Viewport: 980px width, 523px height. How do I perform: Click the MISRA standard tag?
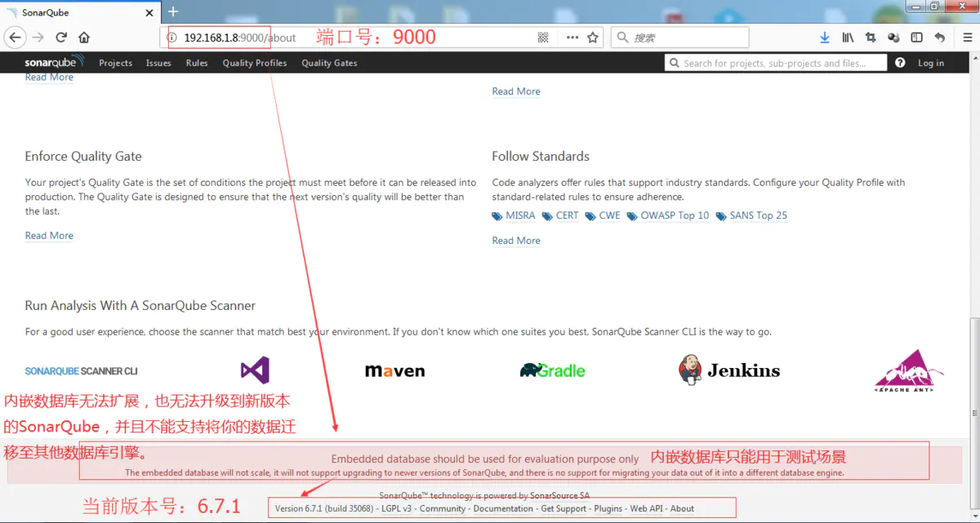(520, 215)
